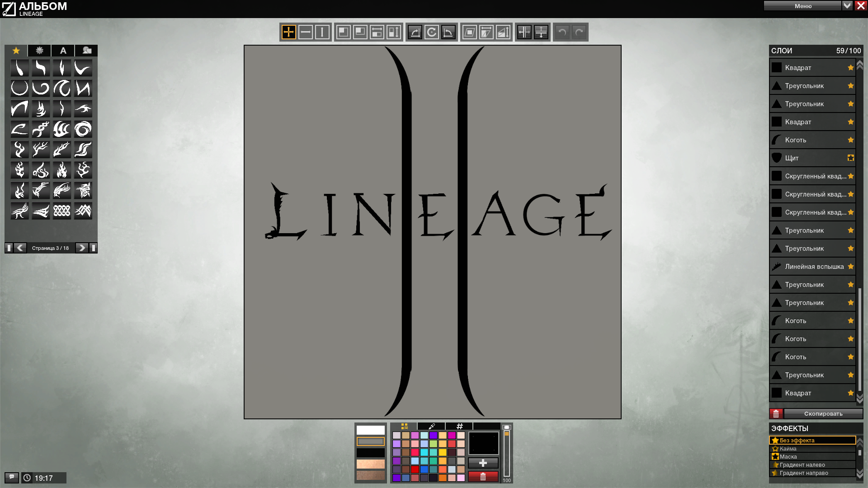The height and width of the screenshot is (488, 868).
Task: Go to next shape library page
Action: point(82,248)
